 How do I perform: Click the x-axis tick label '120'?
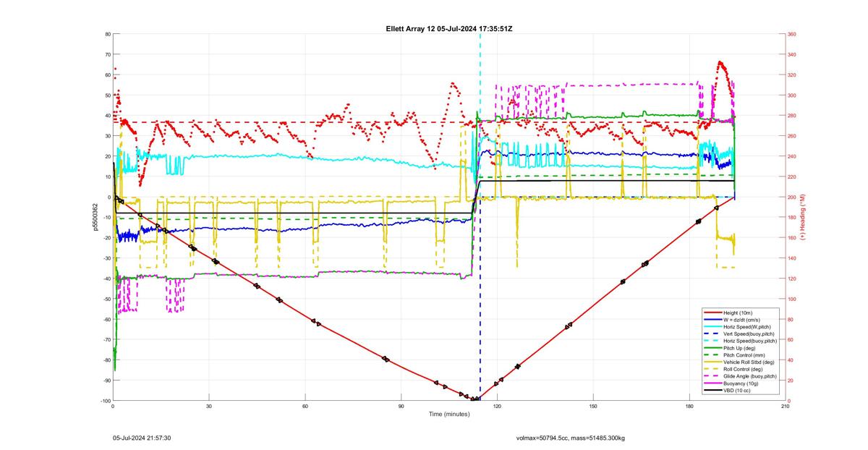pos(497,407)
